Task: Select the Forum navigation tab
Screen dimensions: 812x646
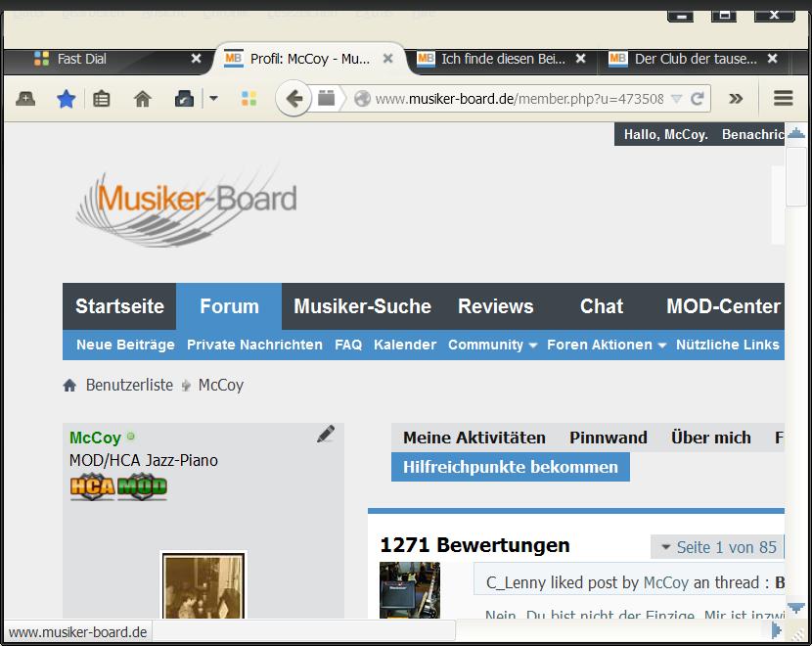Action: pos(229,306)
